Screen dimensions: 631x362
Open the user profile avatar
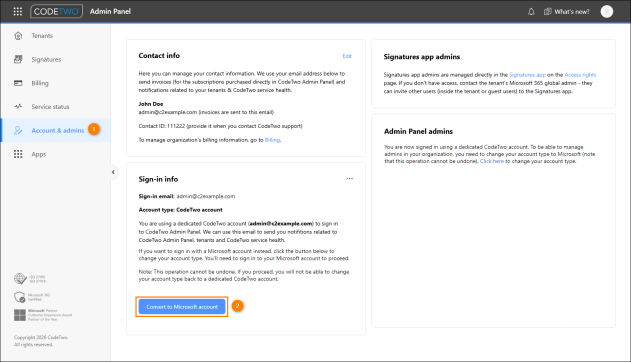click(607, 12)
